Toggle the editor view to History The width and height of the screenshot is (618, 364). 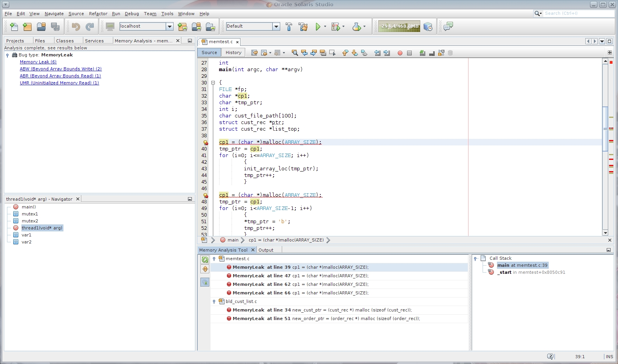pos(233,52)
